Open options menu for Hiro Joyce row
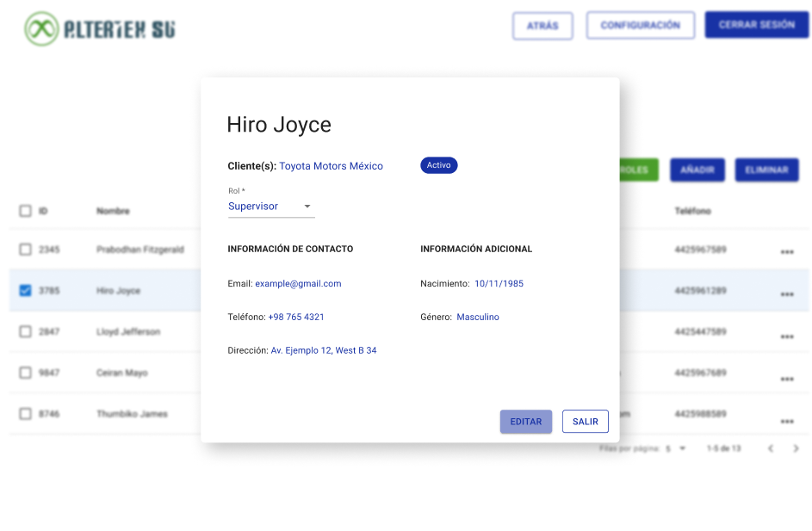Viewport: 812px width, 531px height. [787, 294]
